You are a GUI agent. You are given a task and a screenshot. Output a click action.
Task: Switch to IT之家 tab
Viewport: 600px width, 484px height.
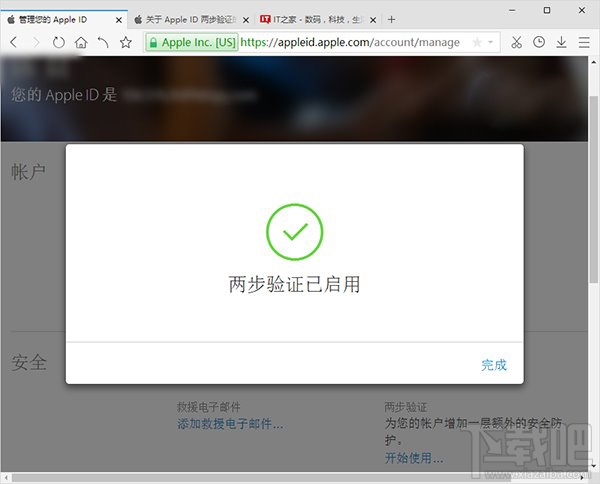[317, 20]
